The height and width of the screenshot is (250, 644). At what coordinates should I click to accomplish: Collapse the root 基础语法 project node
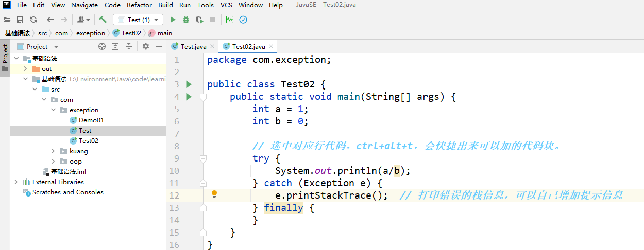[x=16, y=58]
